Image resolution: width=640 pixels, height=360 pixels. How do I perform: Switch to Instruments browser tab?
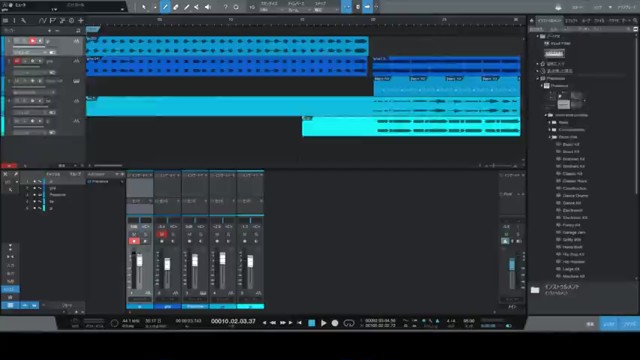[549, 20]
